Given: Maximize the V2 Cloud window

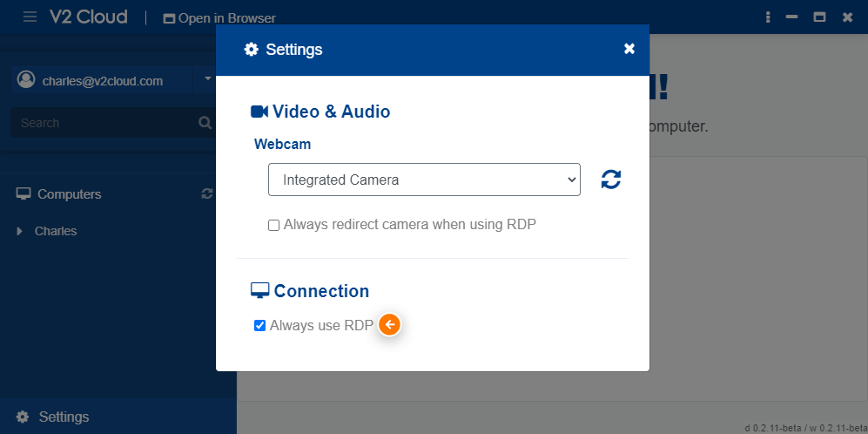Looking at the screenshot, I should pyautogui.click(x=819, y=17).
